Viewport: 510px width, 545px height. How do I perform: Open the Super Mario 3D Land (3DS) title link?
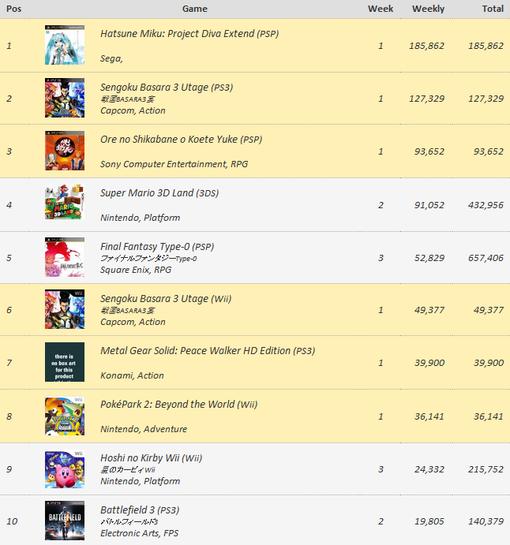click(x=160, y=193)
